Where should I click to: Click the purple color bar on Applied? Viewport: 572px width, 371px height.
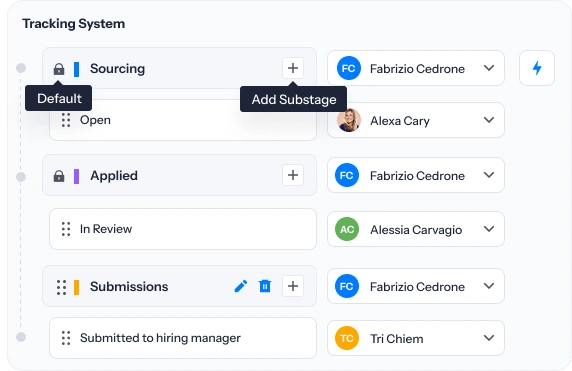click(x=76, y=176)
